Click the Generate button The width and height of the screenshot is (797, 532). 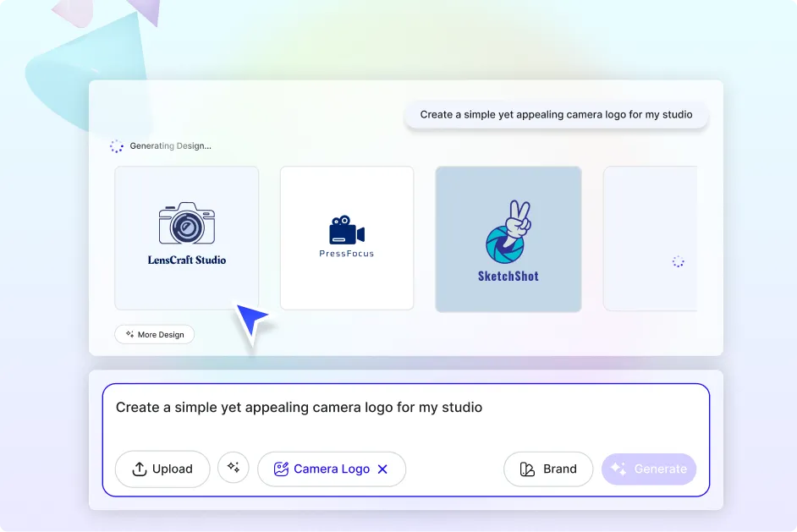(649, 469)
